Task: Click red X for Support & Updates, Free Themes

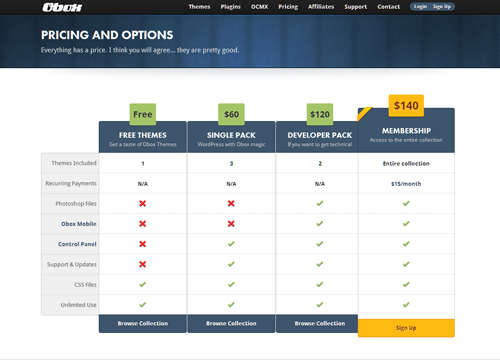Action: coord(143,264)
